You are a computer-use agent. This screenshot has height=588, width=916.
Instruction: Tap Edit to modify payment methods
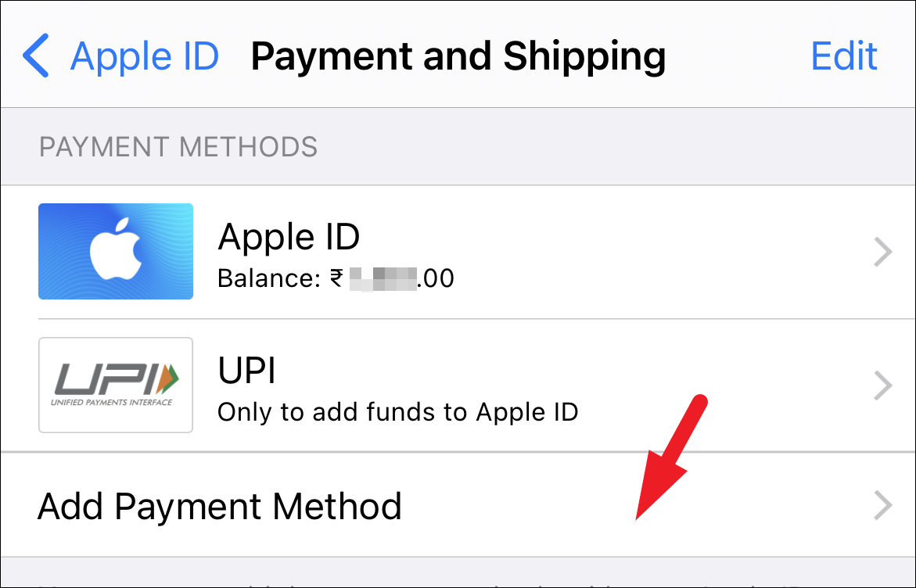click(x=843, y=56)
